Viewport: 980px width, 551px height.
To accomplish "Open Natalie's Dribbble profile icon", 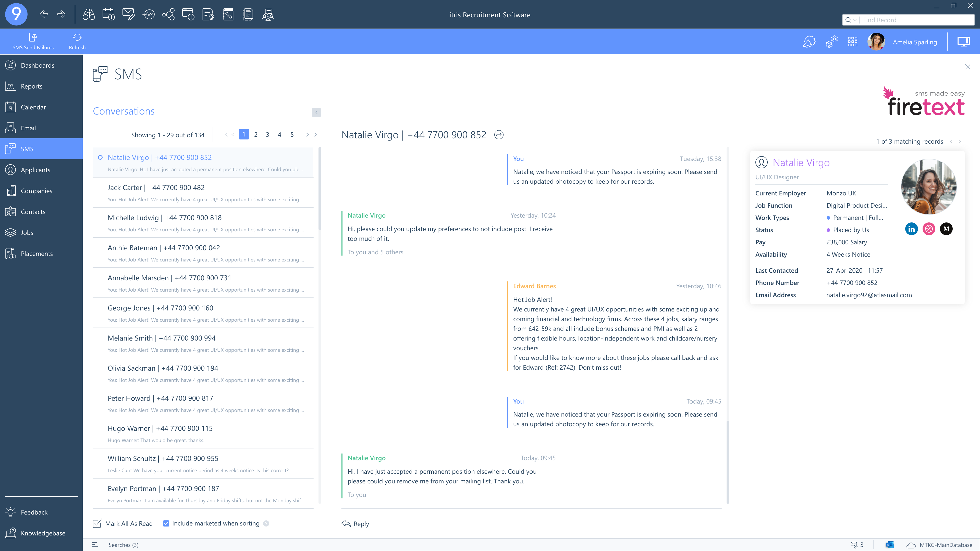I will click(929, 229).
